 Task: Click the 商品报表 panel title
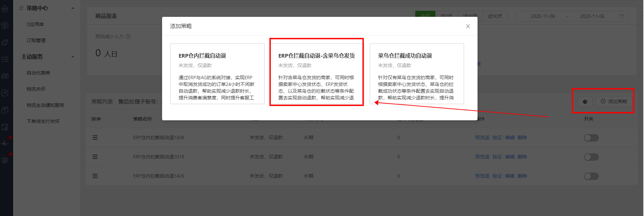106,16
